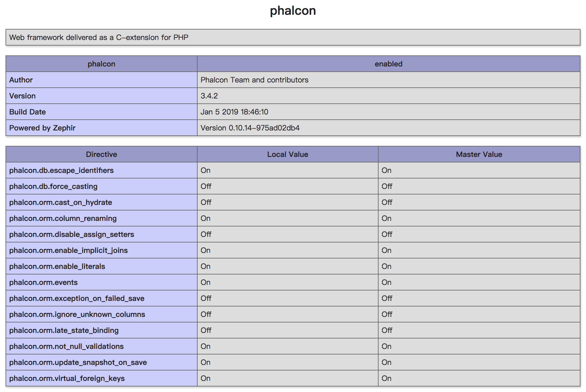586x392 pixels.
Task: Click Local Value of phalcon.orm.virtual_foreign_keys
Action: point(206,378)
